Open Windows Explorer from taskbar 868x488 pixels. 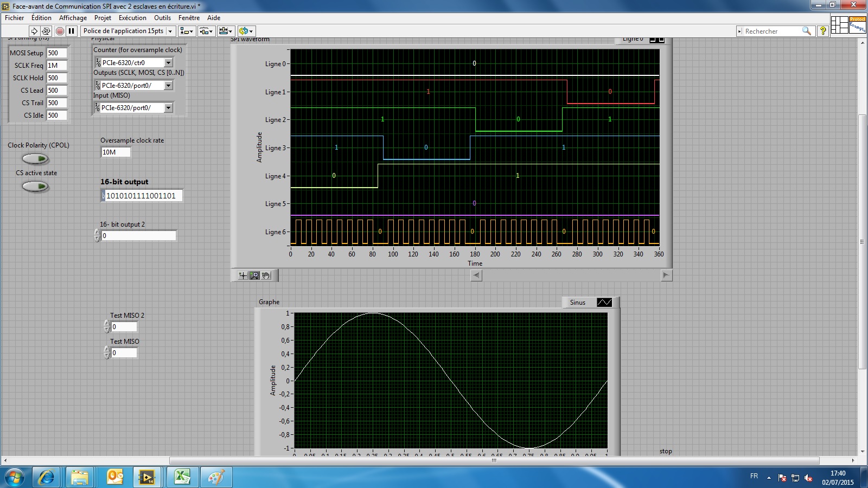80,477
